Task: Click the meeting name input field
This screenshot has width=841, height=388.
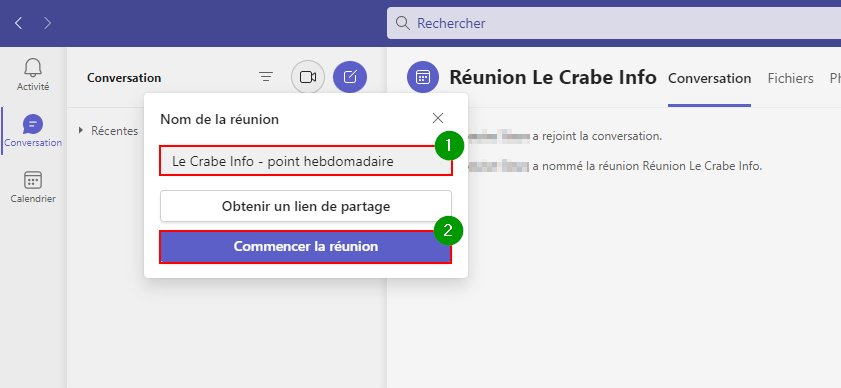Action: [306, 160]
